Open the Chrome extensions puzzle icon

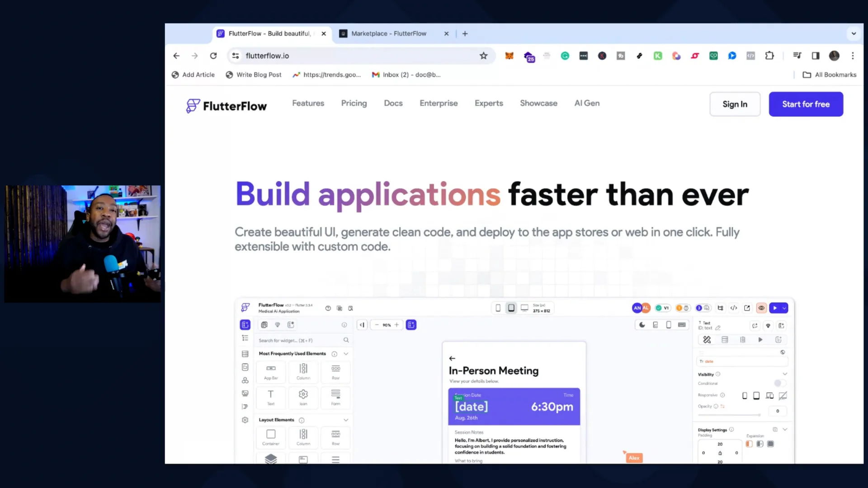[x=769, y=56]
